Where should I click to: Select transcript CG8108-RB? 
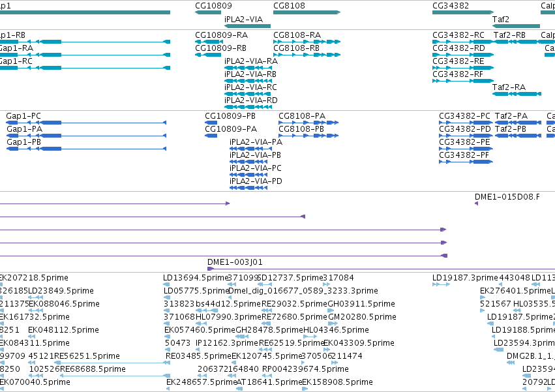pos(296,48)
